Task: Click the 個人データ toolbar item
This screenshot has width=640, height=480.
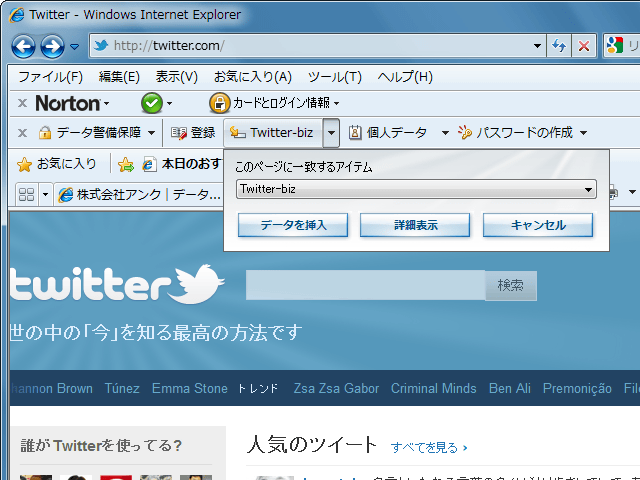Action: click(387, 133)
